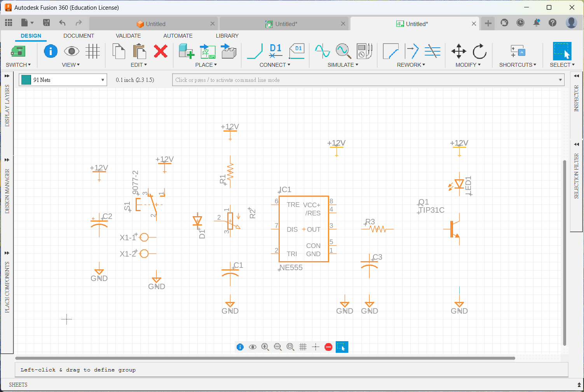Open the LIBRARY ribbon tab

[x=227, y=36]
